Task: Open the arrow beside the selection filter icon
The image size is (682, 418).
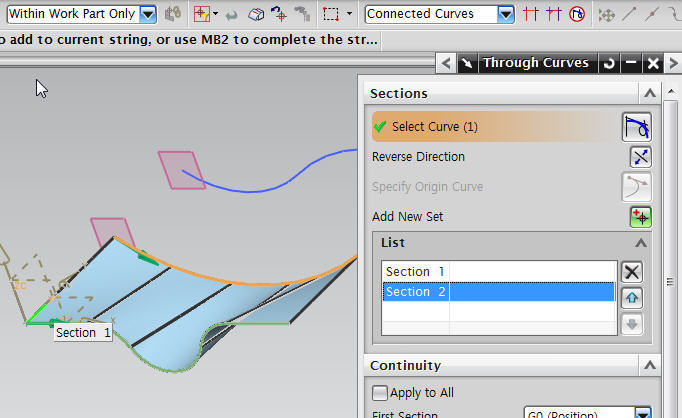Action: (x=216, y=14)
